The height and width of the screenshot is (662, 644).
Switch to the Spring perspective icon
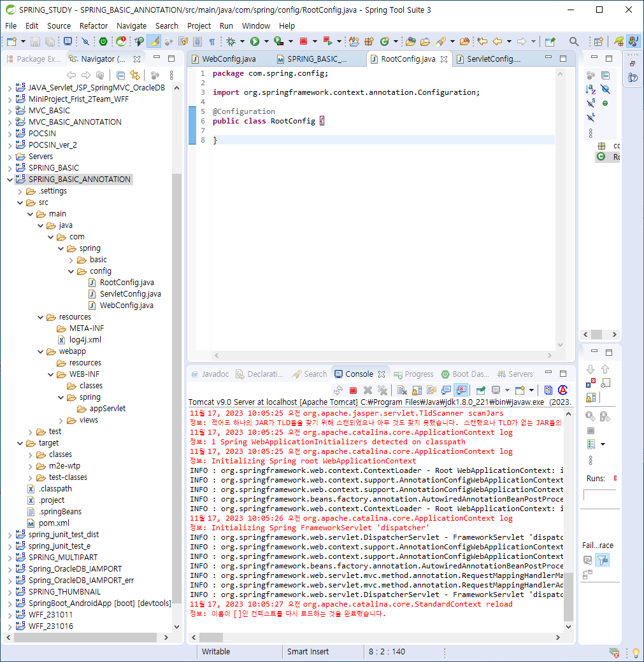[x=619, y=41]
